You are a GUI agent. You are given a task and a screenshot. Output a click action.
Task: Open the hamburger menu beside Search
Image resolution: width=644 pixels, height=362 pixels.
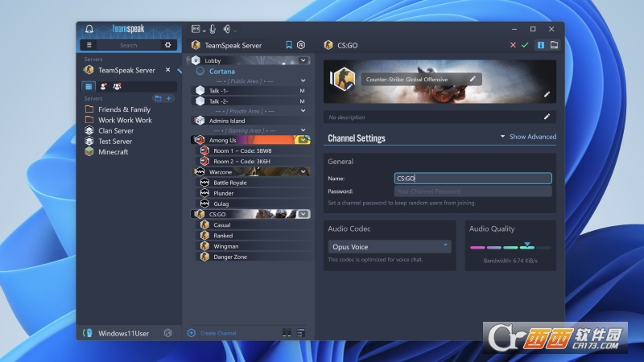tap(89, 45)
